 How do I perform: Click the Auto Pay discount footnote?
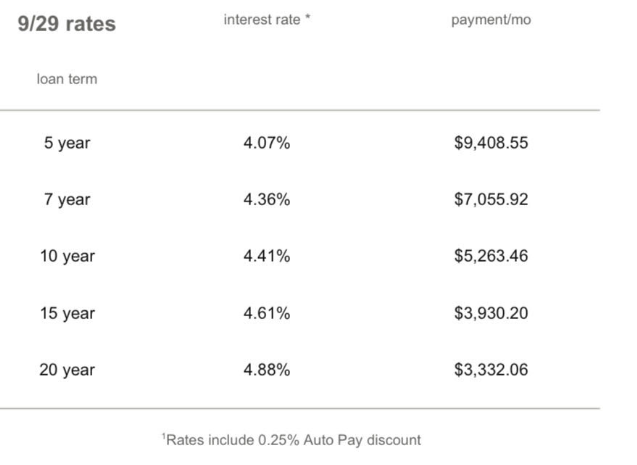point(291,439)
